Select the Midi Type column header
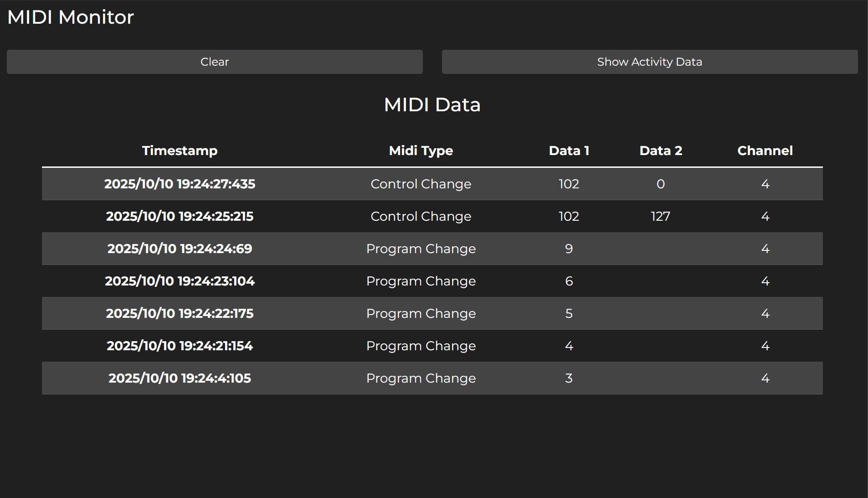The image size is (868, 498). click(421, 151)
